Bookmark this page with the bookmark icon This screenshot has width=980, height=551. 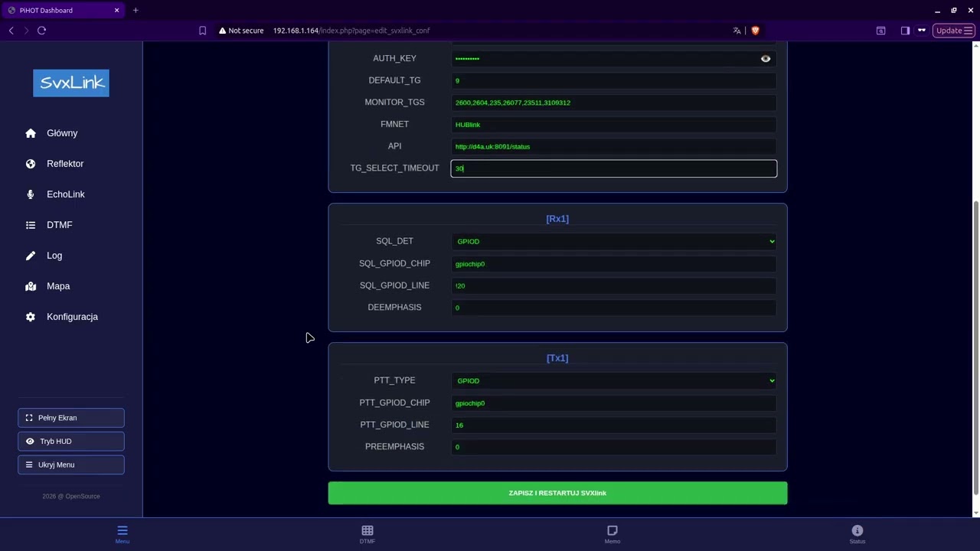point(203,31)
